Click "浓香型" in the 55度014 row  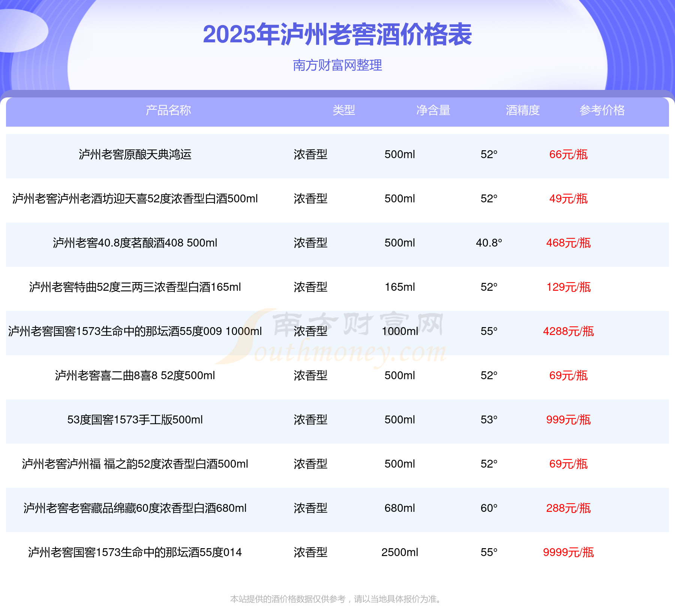[x=310, y=552]
